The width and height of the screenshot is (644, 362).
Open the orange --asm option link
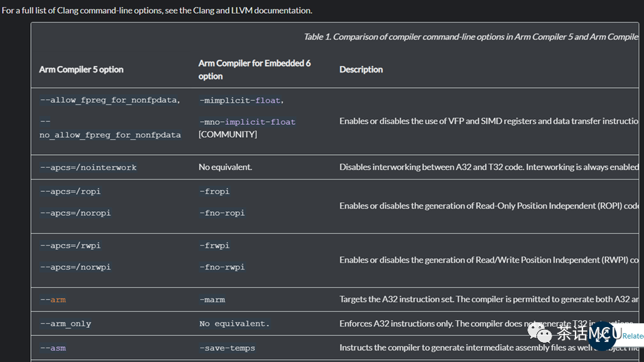coord(53,348)
